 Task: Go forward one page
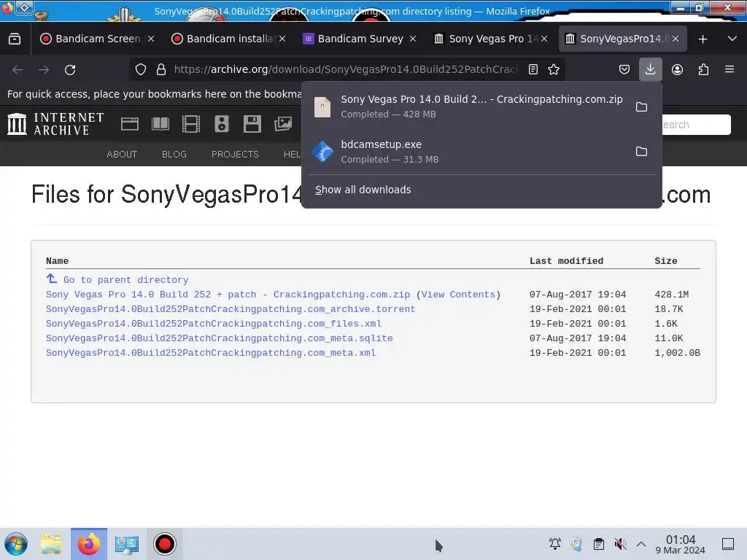[44, 70]
